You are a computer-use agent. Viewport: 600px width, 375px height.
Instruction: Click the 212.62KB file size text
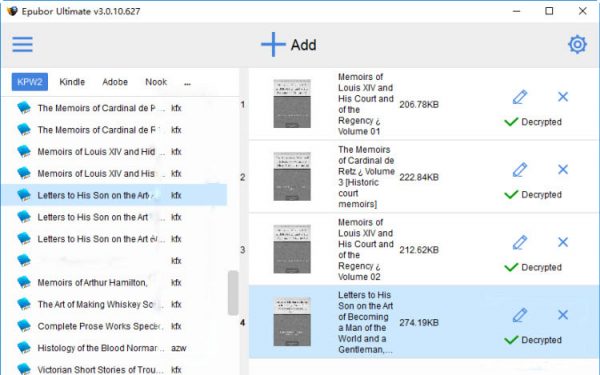point(419,250)
